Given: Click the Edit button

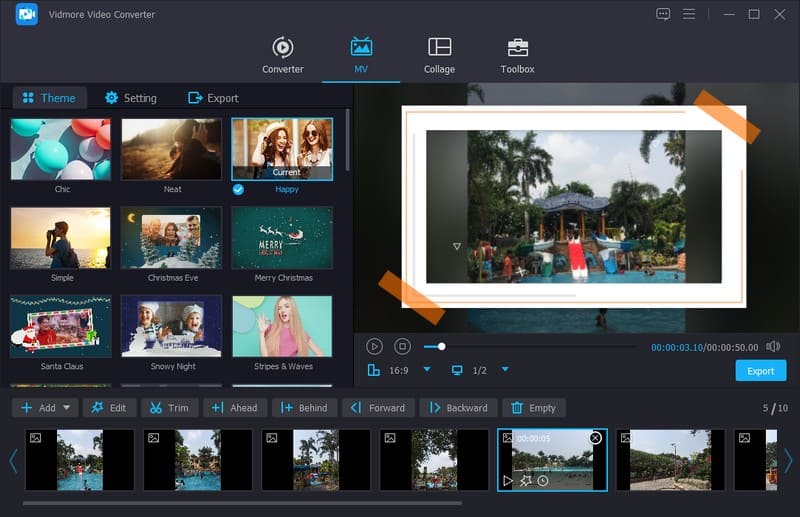Looking at the screenshot, I should click(x=109, y=408).
